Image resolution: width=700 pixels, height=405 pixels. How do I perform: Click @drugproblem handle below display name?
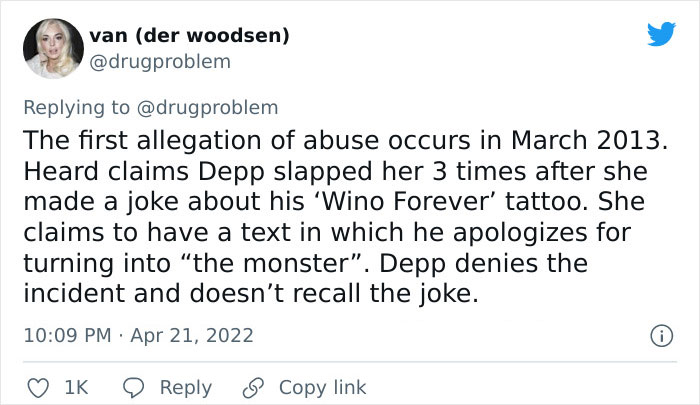161,62
